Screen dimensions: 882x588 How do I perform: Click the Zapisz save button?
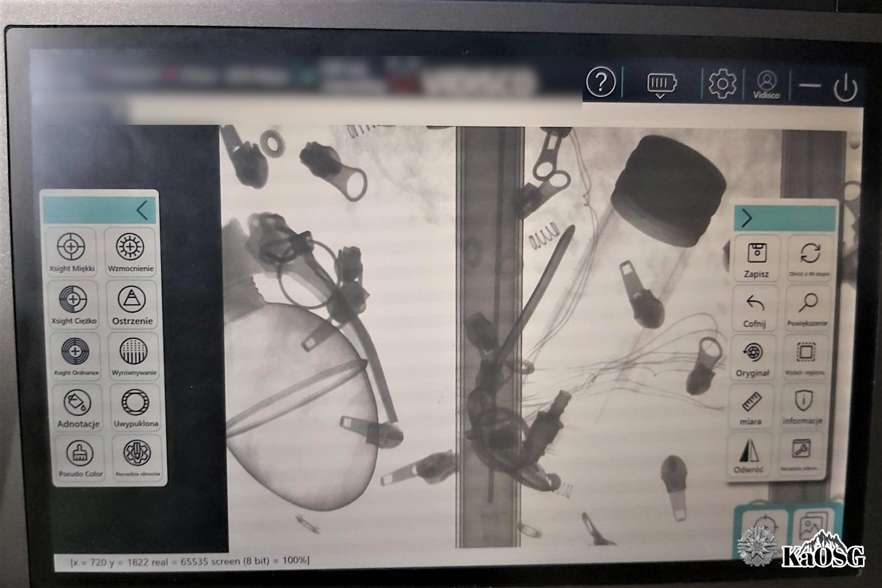756,259
